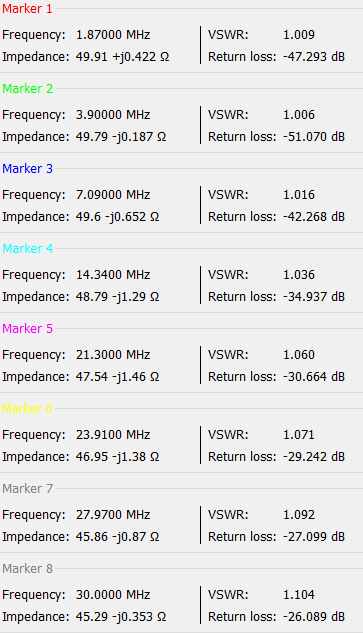Select the magenta Marker 5 title
Viewport: 363px width, 633px height.
27,329
